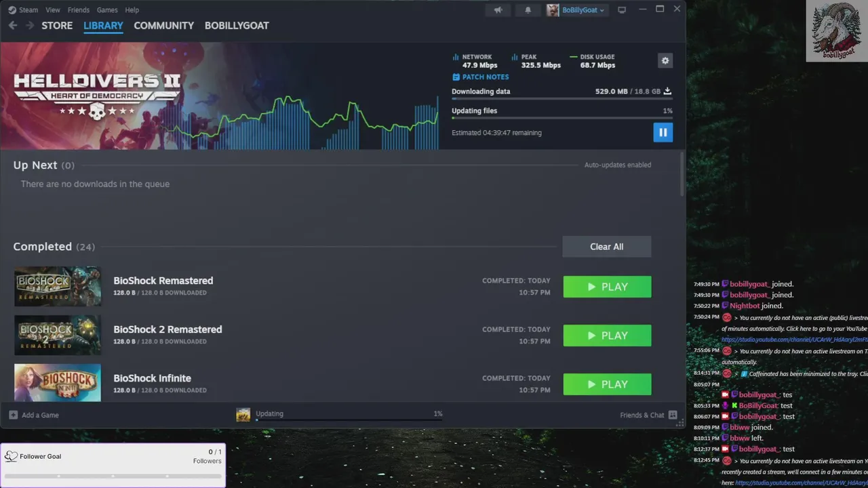Open the Updating status in bottom bar

[x=270, y=413]
